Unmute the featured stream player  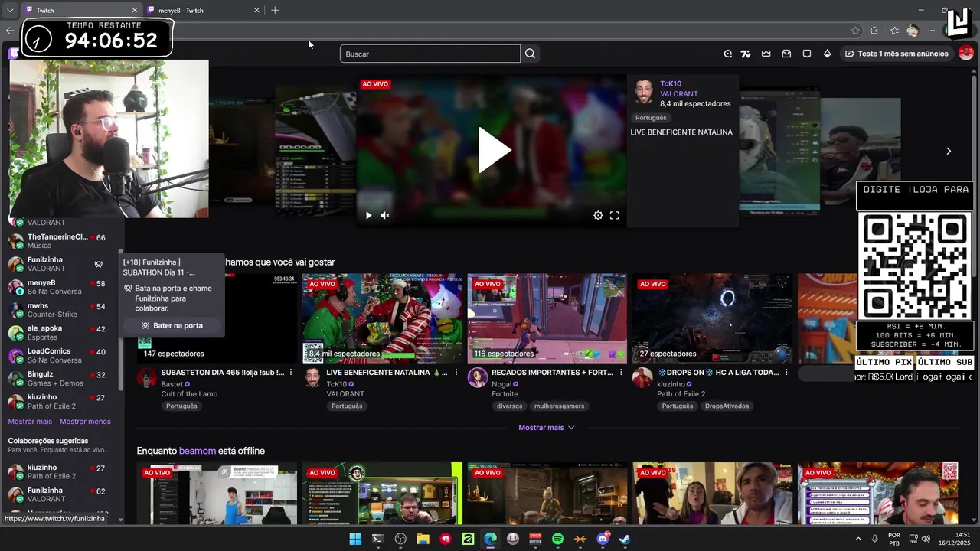(x=385, y=216)
